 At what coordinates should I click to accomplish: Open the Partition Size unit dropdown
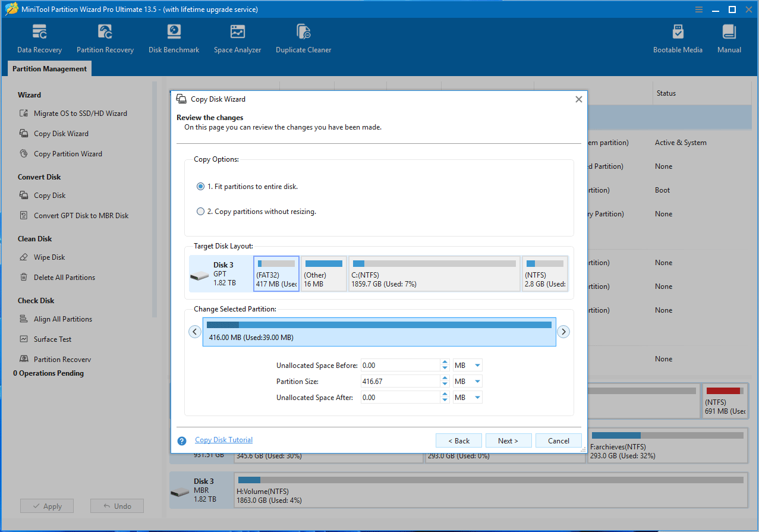tap(467, 381)
